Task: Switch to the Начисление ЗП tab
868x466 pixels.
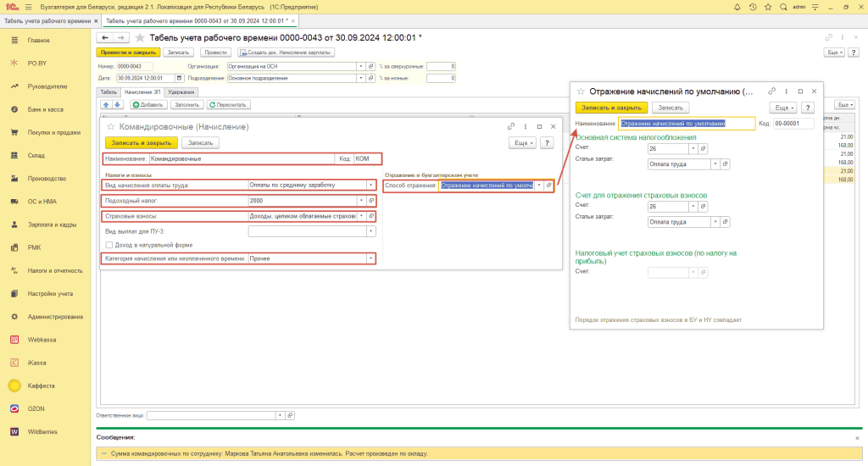Action: pos(142,92)
